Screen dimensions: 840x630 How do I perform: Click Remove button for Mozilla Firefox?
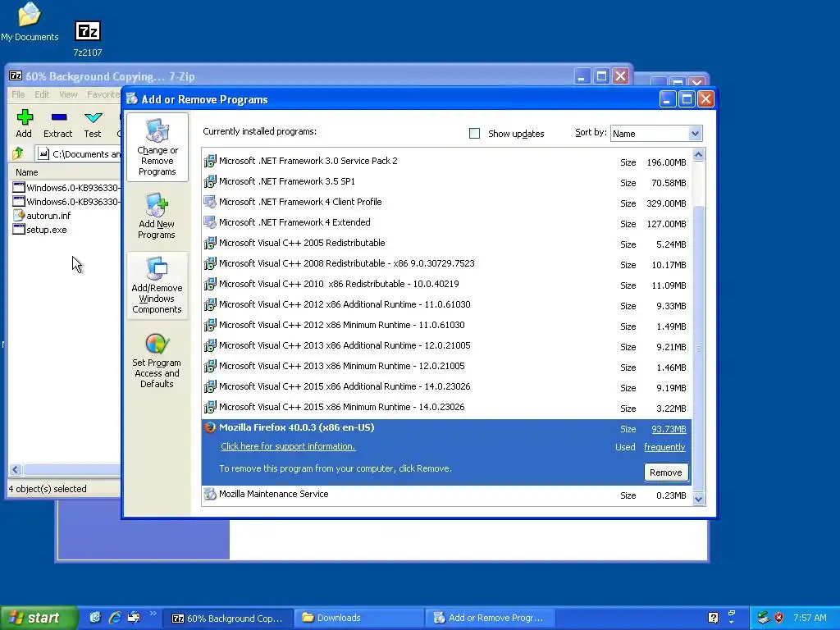coord(666,472)
